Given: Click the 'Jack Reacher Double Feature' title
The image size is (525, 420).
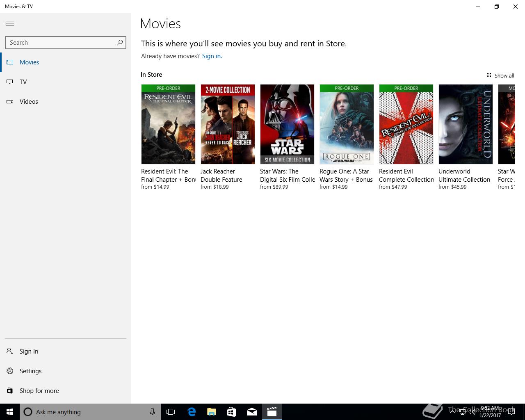Looking at the screenshot, I should coord(221,176).
